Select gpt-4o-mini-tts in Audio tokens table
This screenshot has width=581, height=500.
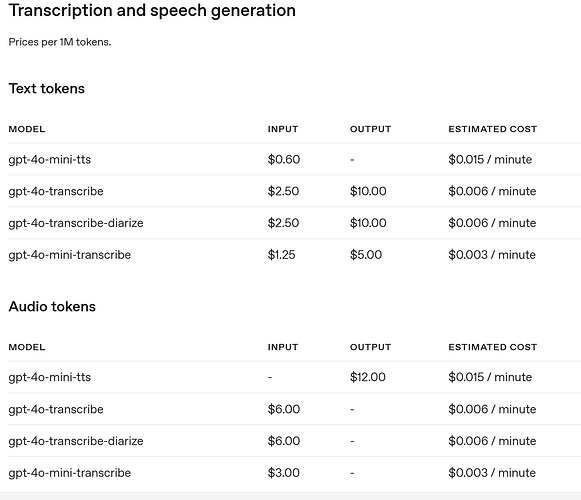coord(50,377)
